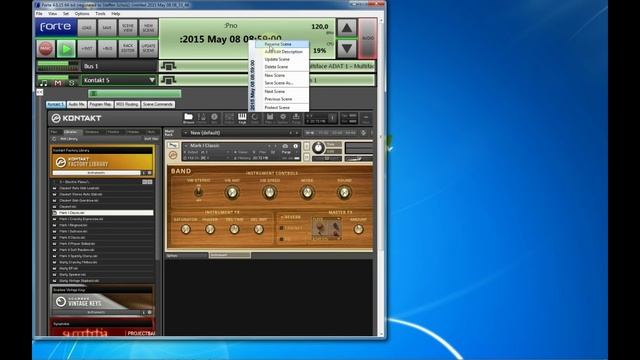640x360 pixels.
Task: Open the View menu
Action: pos(53,13)
